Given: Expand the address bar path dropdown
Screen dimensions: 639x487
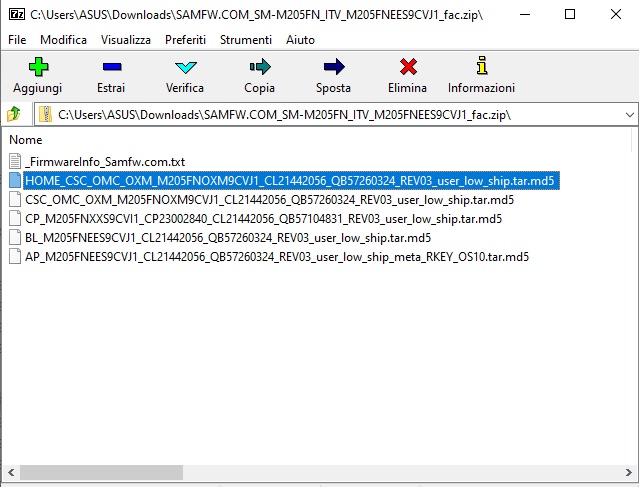Looking at the screenshot, I should point(630,115).
